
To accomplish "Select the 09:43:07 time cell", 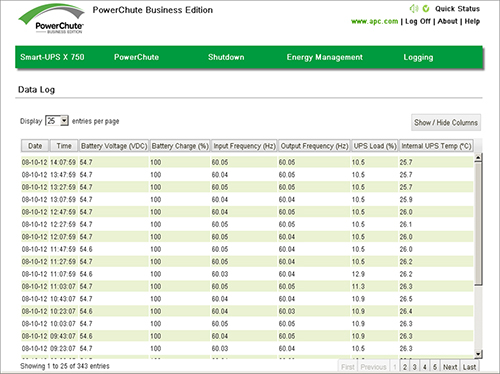I will 63,336.
